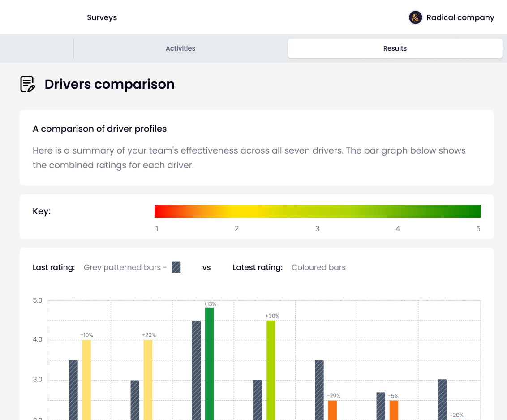Click the Last rating label

click(54, 267)
